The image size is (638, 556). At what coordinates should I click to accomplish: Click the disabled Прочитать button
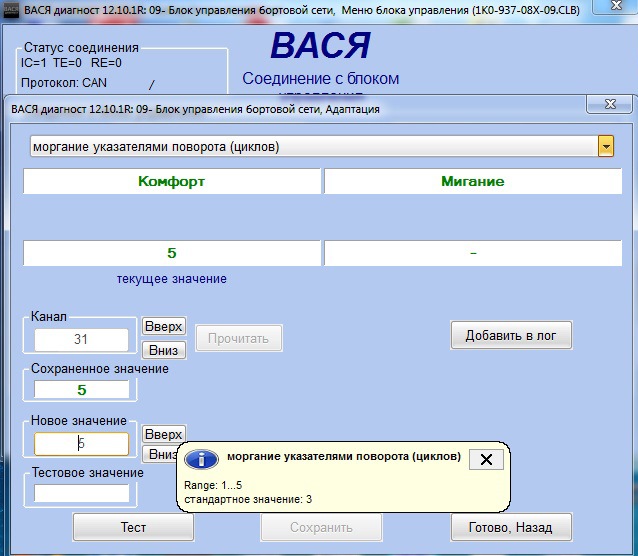click(x=238, y=338)
